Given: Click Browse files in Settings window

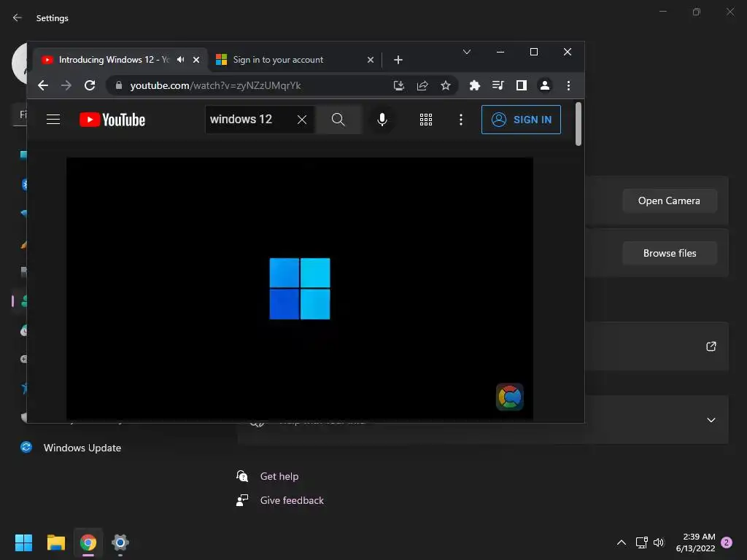Looking at the screenshot, I should click(670, 253).
